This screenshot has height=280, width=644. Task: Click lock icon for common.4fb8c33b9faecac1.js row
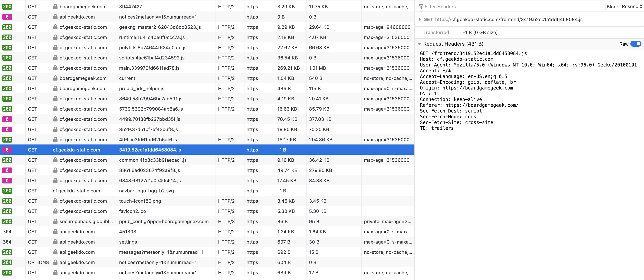[56, 160]
